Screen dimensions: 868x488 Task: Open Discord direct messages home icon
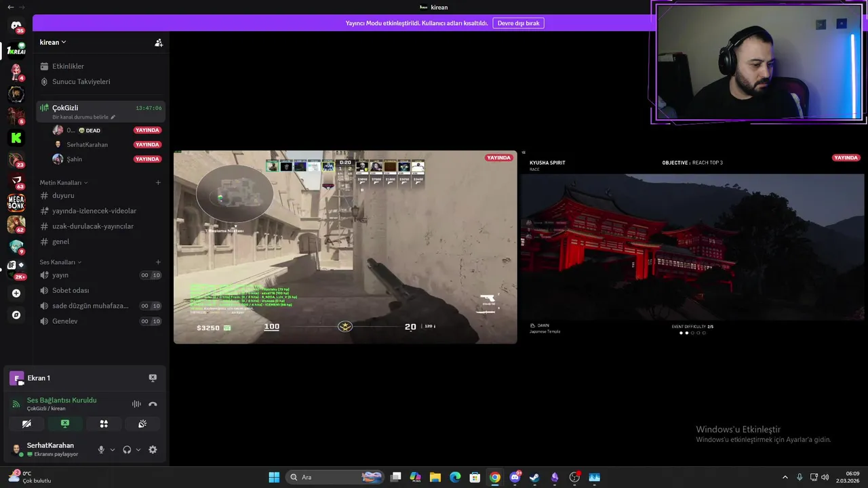pyautogui.click(x=16, y=26)
